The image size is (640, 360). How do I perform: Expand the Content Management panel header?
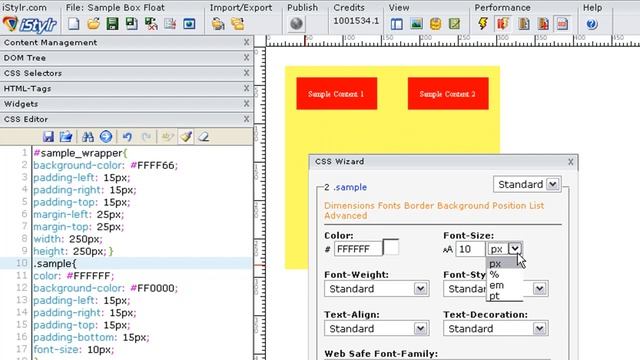coord(127,42)
